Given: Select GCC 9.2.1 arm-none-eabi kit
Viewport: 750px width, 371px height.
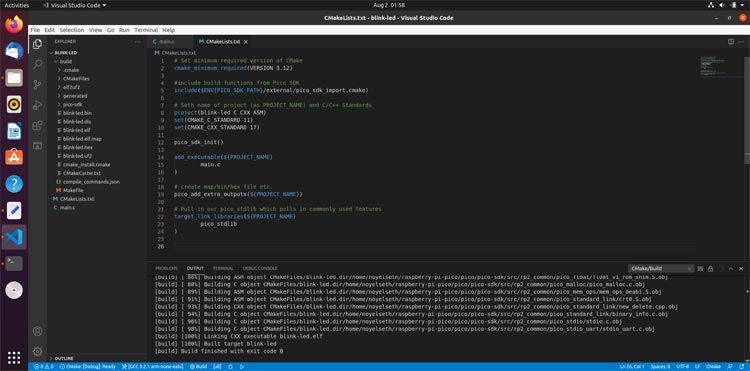Looking at the screenshot, I should click(153, 367).
